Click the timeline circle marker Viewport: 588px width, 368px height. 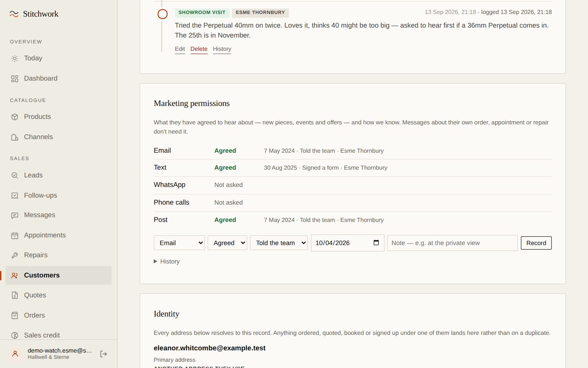click(x=162, y=14)
